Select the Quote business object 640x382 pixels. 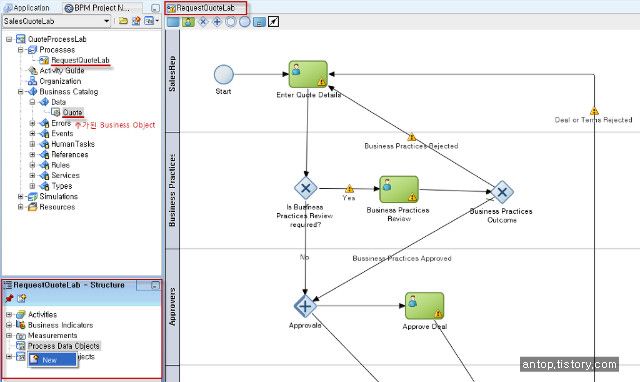click(x=73, y=112)
